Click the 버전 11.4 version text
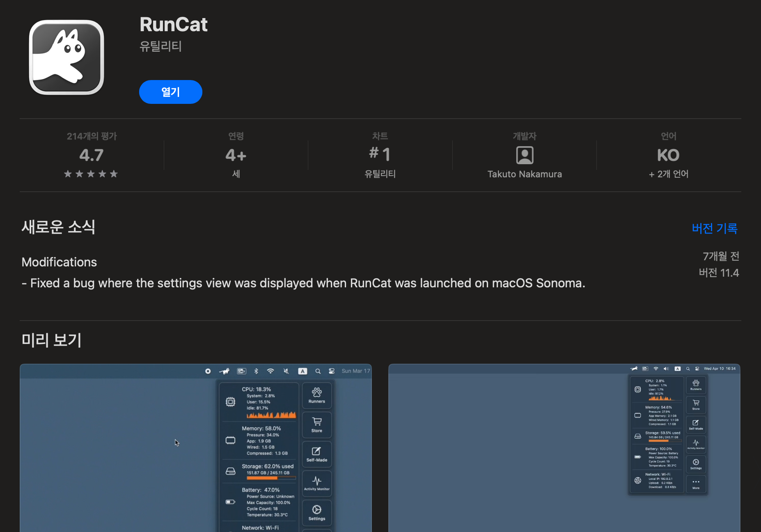761x532 pixels. point(719,273)
